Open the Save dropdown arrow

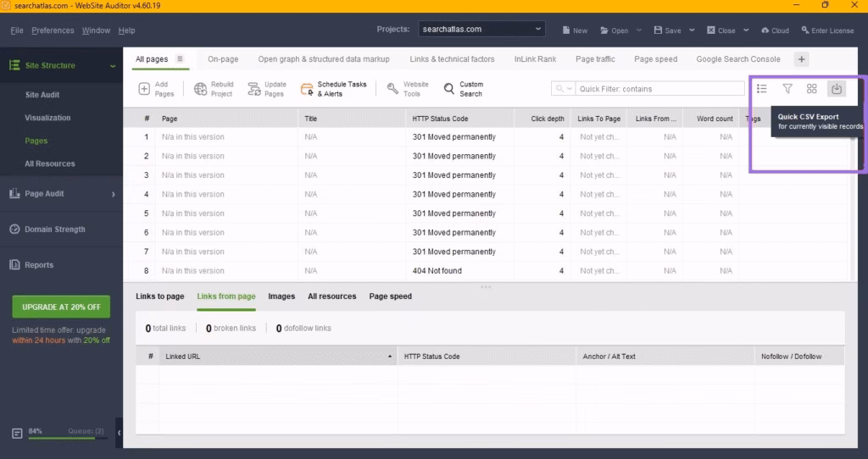[692, 30]
